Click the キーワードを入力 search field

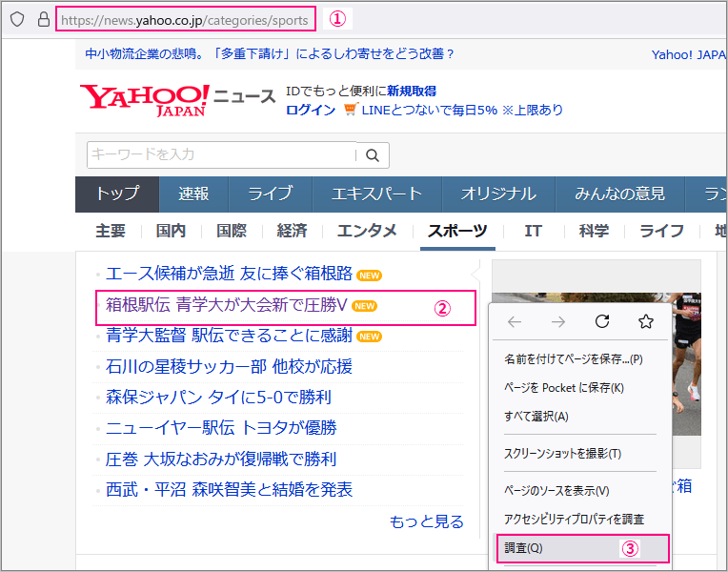[x=219, y=154]
